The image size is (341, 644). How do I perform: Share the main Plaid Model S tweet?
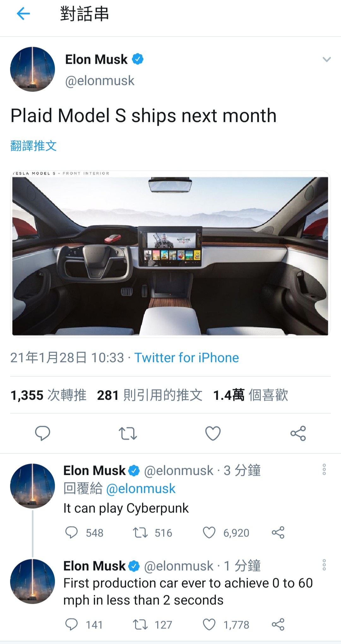(298, 433)
